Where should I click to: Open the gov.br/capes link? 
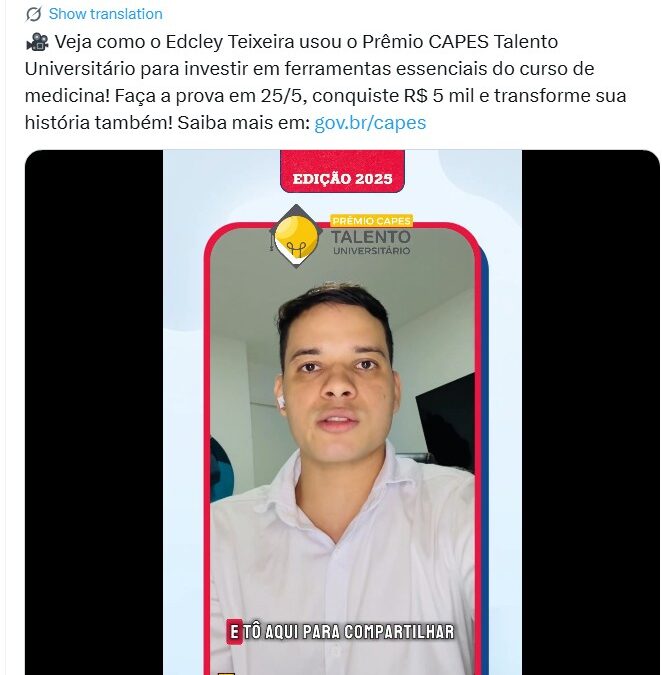click(x=370, y=123)
